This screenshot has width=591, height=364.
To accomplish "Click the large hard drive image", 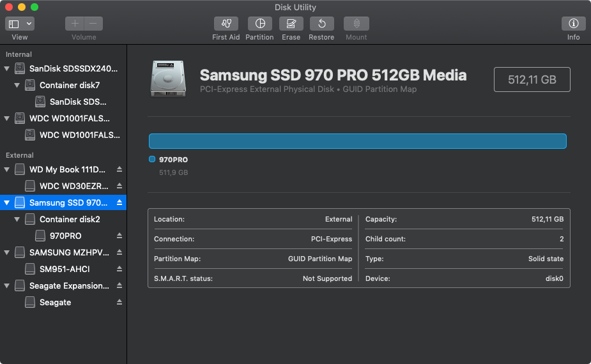I will click(x=168, y=79).
